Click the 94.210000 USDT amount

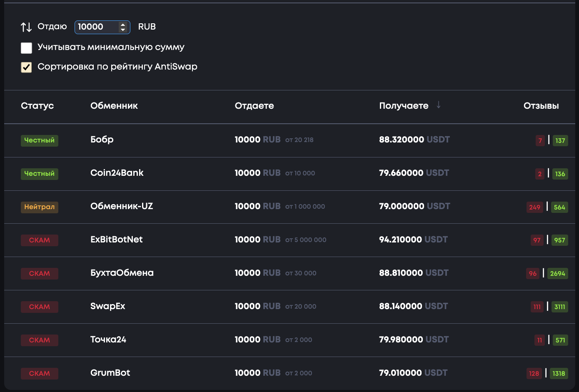pyautogui.click(x=413, y=240)
